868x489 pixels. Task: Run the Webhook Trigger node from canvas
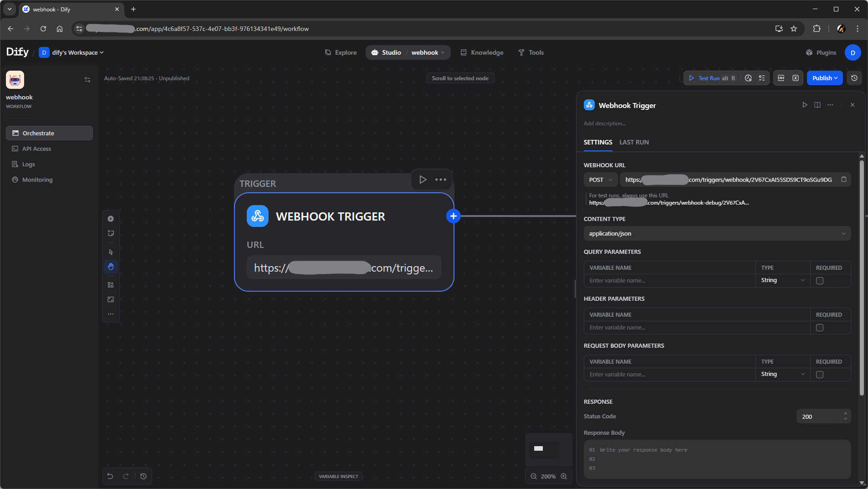point(423,180)
